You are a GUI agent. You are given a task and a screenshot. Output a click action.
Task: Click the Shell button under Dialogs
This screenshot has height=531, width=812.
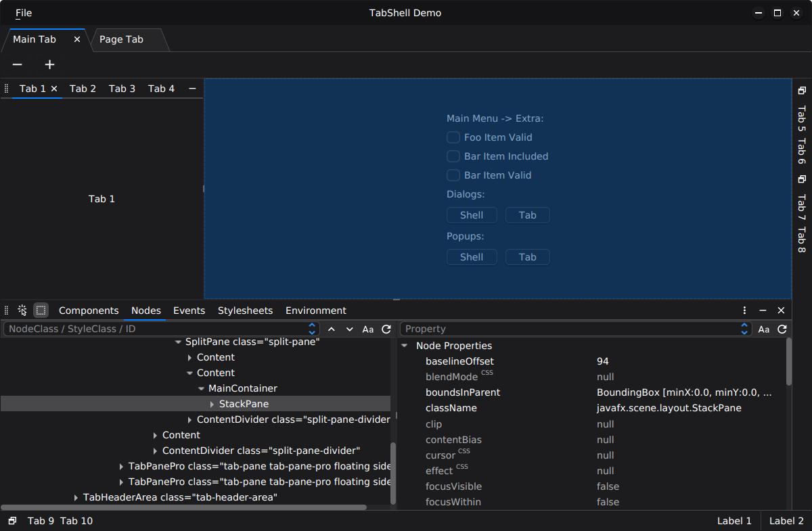pos(472,215)
